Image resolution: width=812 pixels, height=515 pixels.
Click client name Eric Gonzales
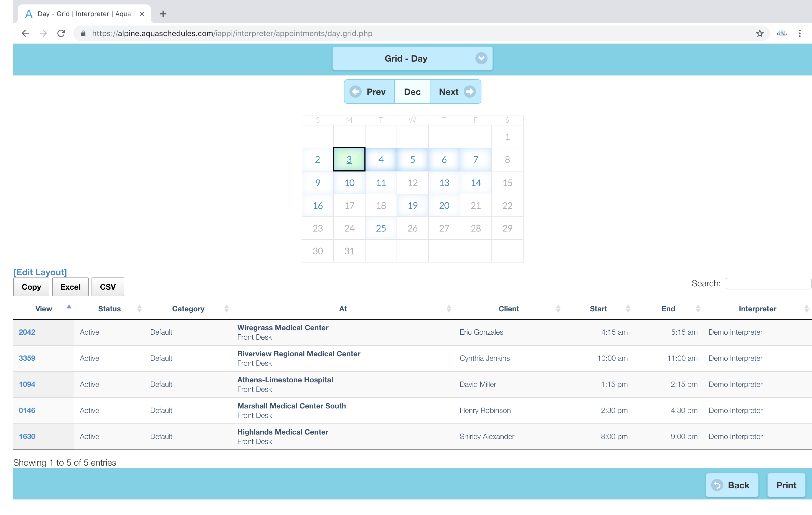(x=481, y=332)
